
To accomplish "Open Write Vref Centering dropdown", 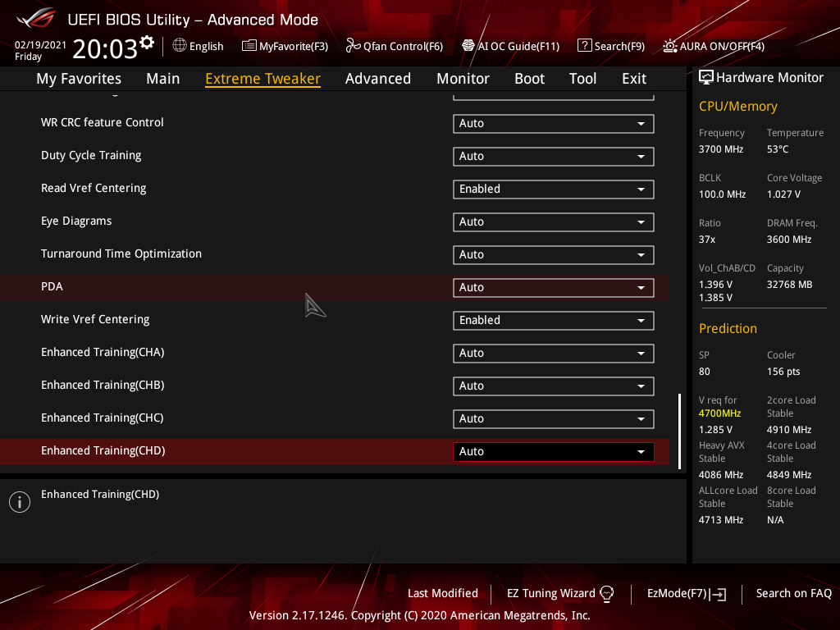I will point(554,321).
